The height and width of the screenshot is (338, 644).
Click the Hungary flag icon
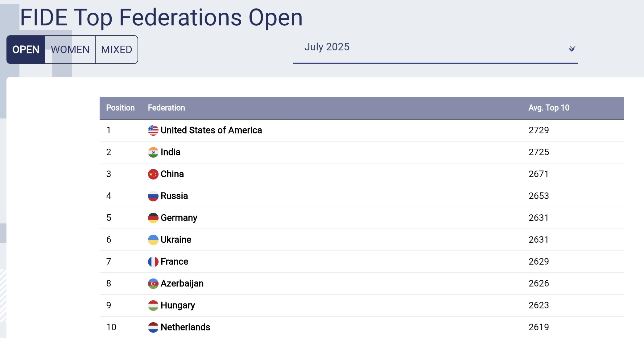pyautogui.click(x=153, y=306)
